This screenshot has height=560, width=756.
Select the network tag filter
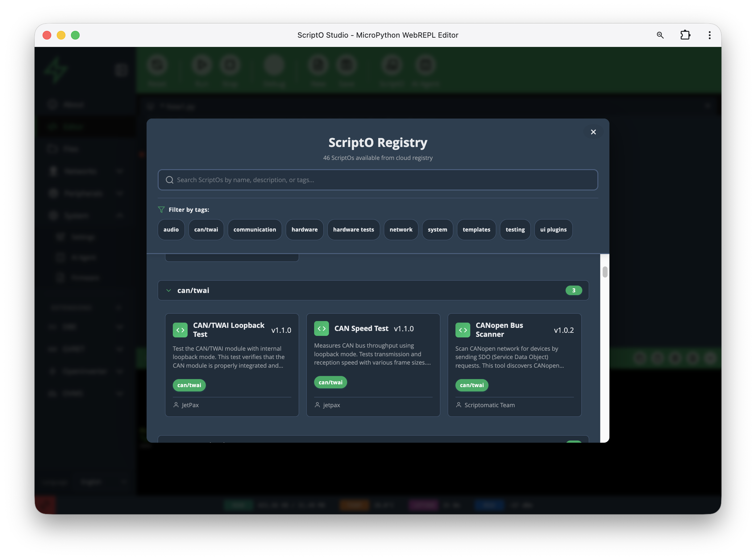401,229
